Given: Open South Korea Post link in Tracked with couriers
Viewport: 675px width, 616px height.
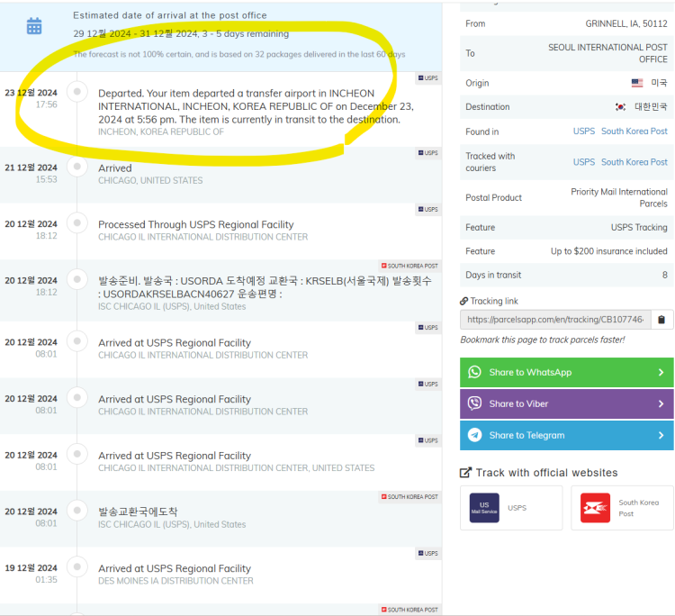Looking at the screenshot, I should [x=634, y=162].
